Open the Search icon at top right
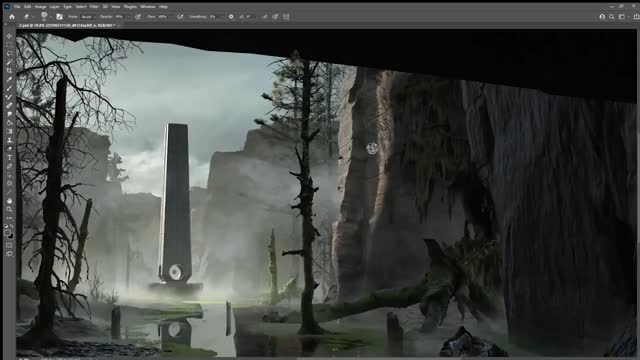The width and height of the screenshot is (640, 360). (611, 17)
